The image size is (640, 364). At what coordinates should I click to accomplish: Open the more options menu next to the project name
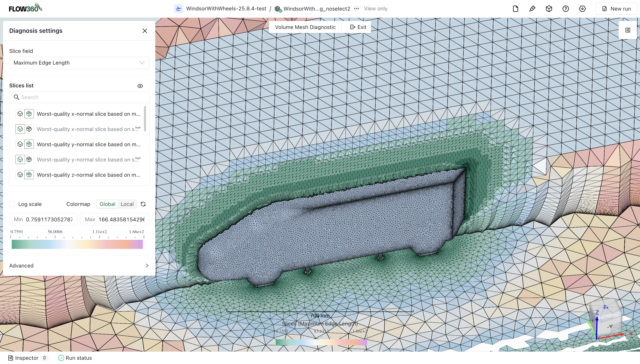click(x=356, y=8)
